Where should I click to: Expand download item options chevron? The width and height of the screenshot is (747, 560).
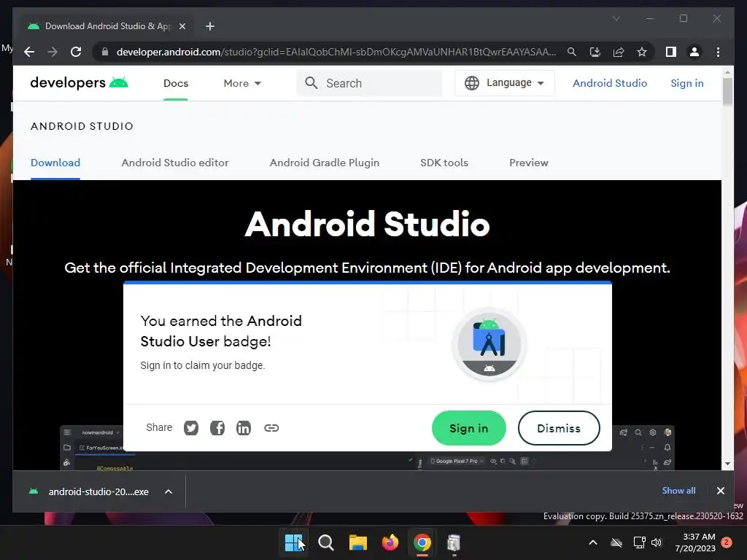[x=169, y=491]
